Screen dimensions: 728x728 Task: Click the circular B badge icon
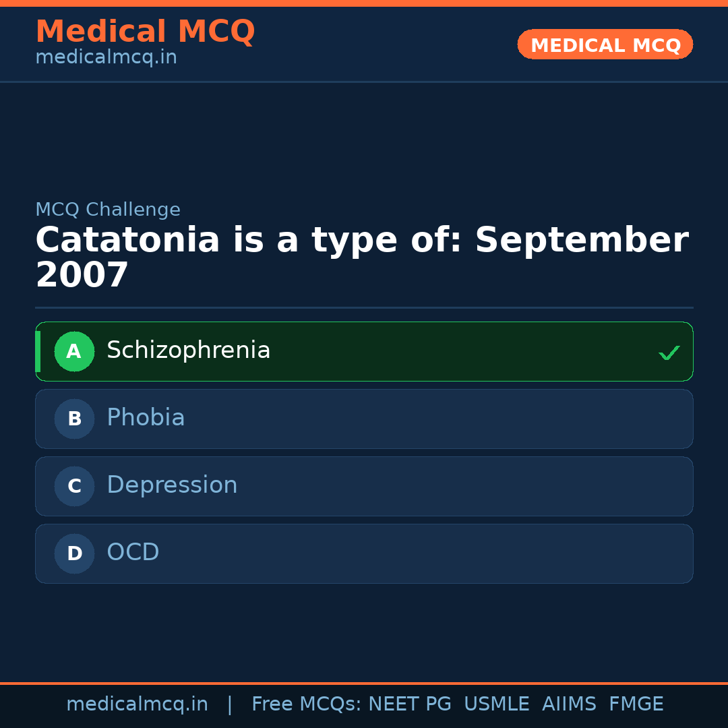[x=74, y=419]
